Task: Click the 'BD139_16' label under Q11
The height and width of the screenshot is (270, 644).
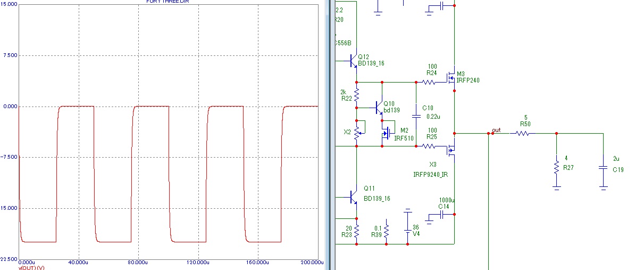Action: [377, 199]
